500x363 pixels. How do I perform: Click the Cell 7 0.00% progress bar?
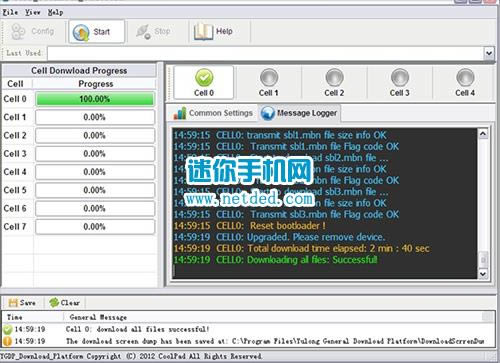95,227
